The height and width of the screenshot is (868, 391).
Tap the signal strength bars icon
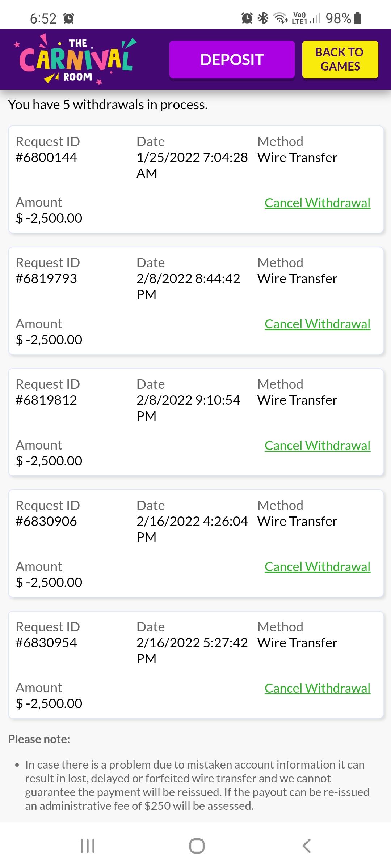click(315, 18)
